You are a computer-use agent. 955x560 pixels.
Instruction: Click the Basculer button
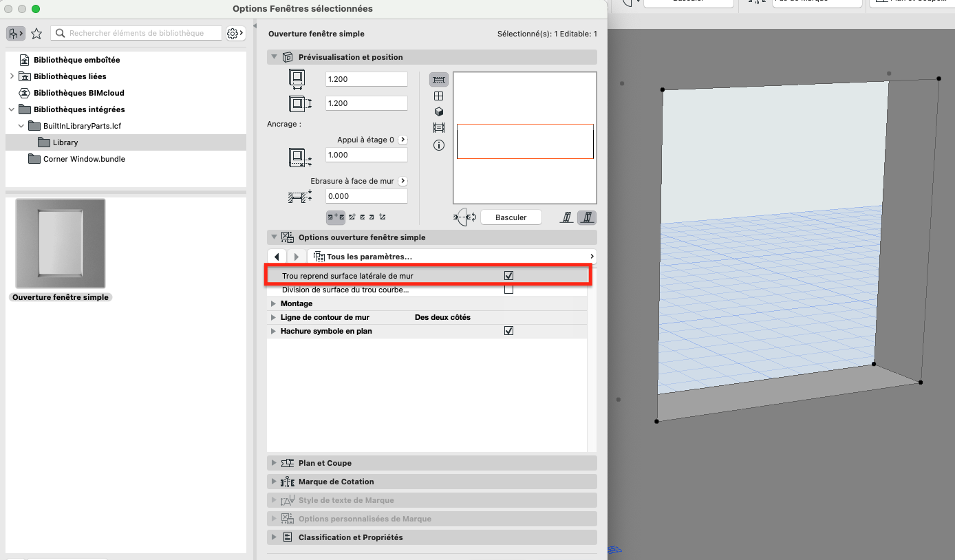point(511,217)
